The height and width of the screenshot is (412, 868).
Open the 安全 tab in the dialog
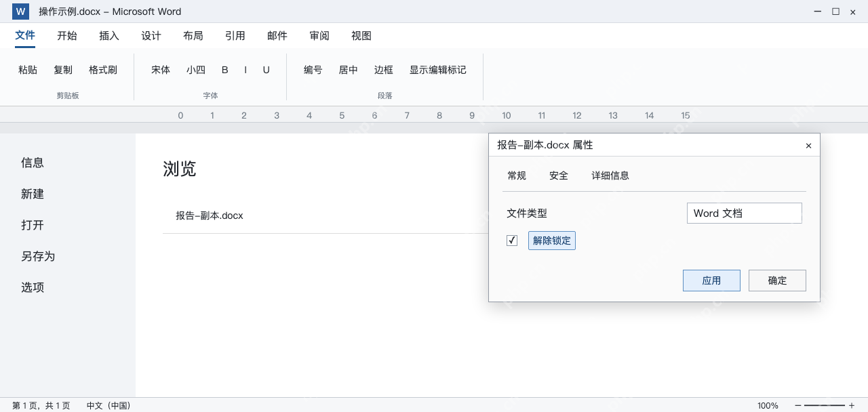pos(559,176)
